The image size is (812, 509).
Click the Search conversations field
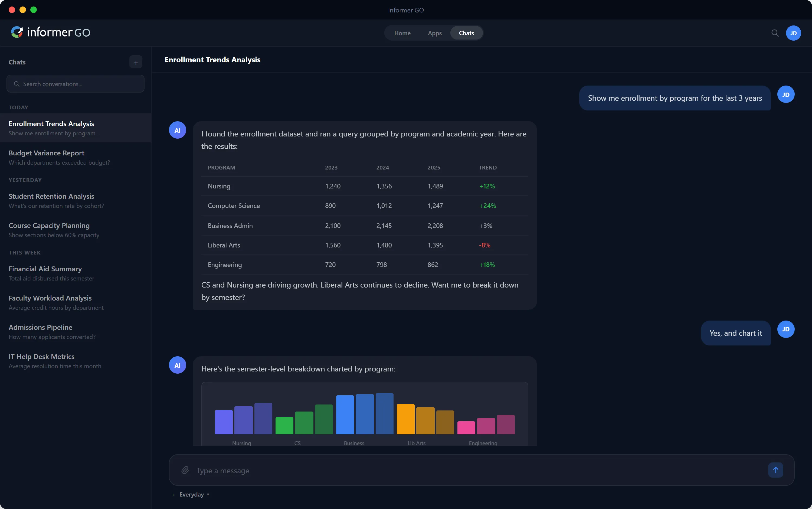(x=75, y=83)
